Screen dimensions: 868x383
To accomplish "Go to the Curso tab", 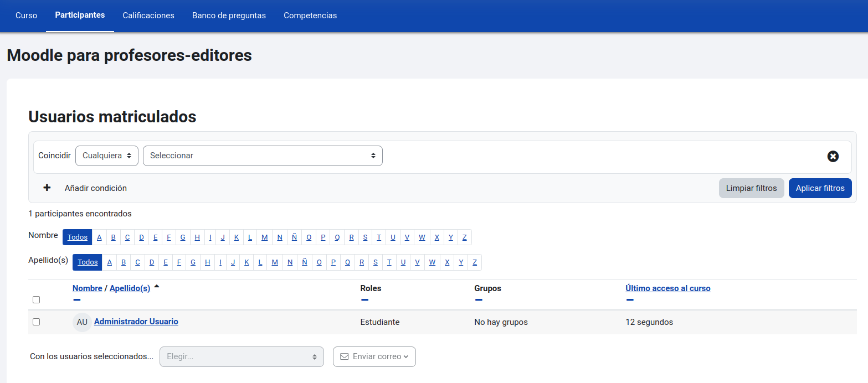I will pyautogui.click(x=27, y=15).
